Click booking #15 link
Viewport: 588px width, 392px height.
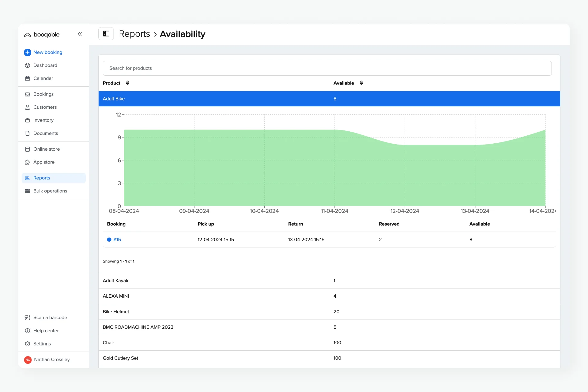(x=117, y=239)
